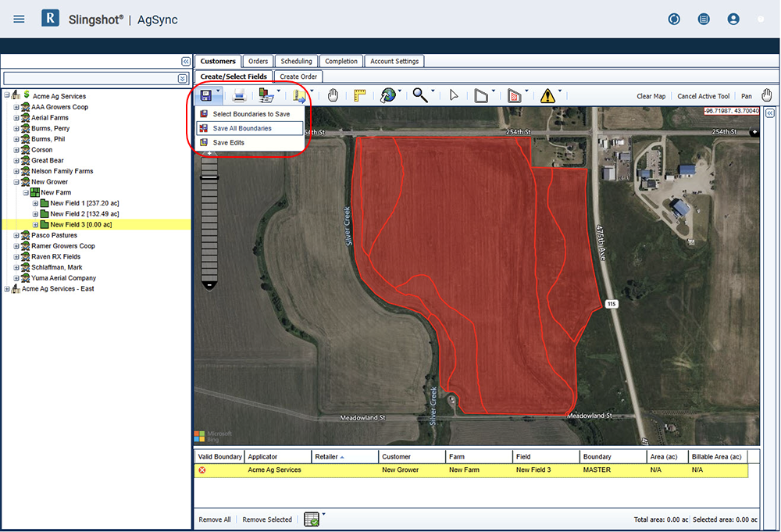Expand the AAA Growers Coop node
781x532 pixels.
[x=16, y=107]
